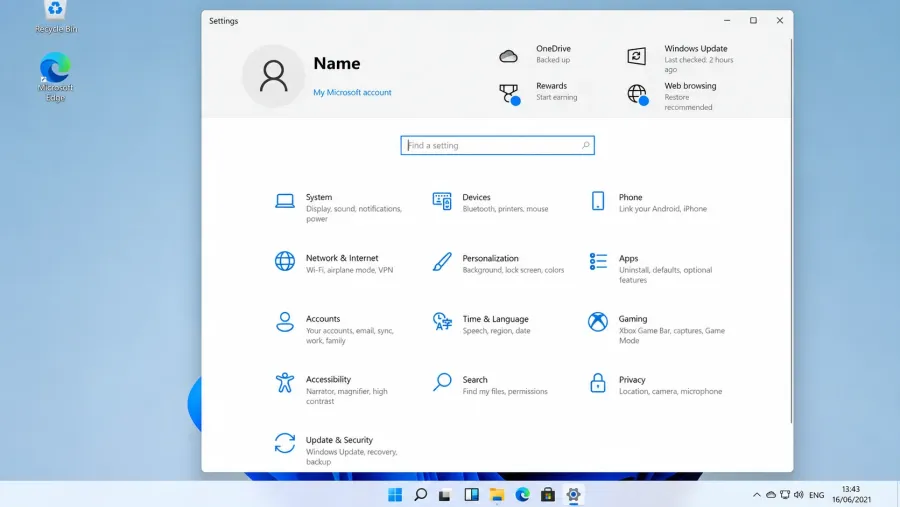This screenshot has width=900, height=507.
Task: Click the OneDrive cloud icon
Action: [508, 56]
